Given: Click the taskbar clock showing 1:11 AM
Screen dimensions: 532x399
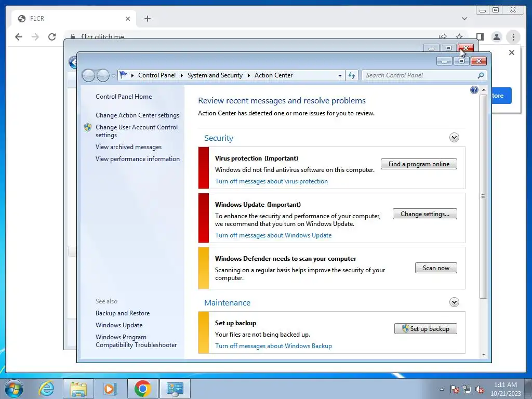Looking at the screenshot, I should tap(505, 389).
